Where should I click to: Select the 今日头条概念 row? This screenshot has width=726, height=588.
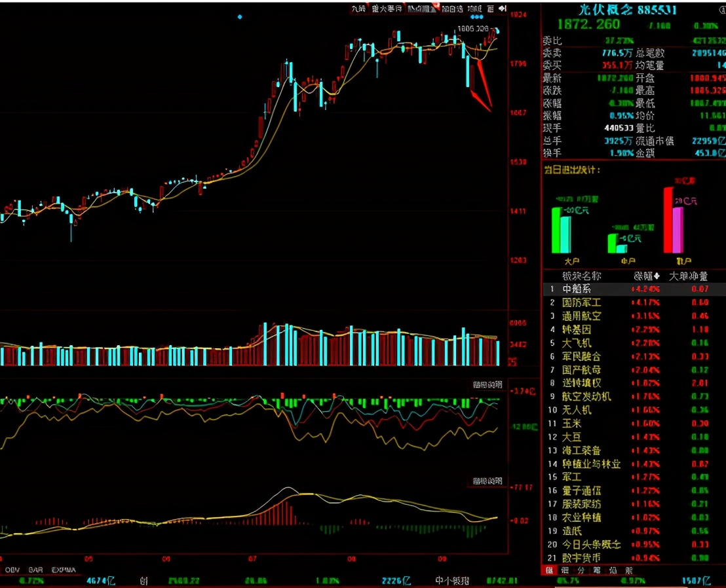634,545
